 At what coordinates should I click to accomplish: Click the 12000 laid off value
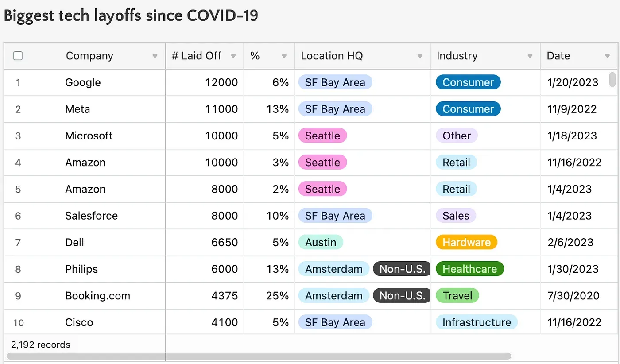(221, 82)
